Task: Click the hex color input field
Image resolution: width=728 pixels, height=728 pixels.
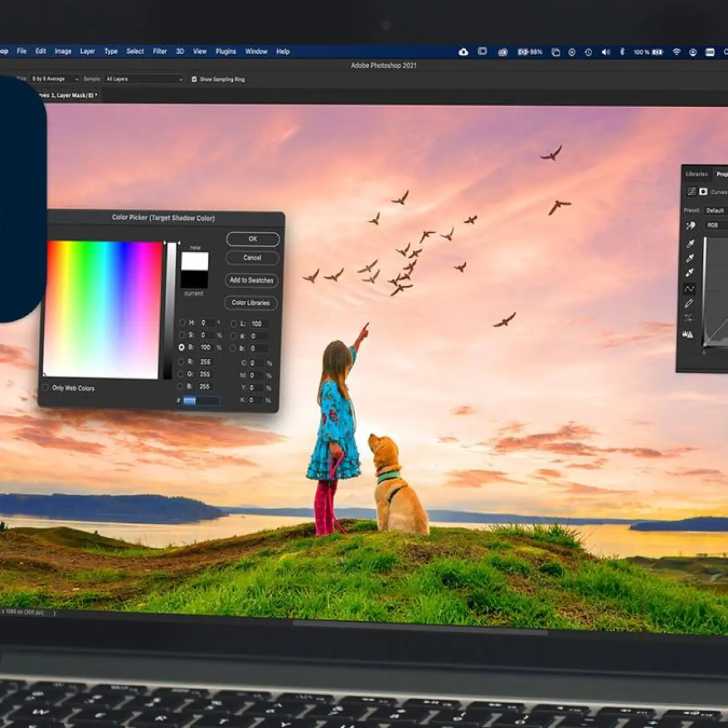Action: 201,401
